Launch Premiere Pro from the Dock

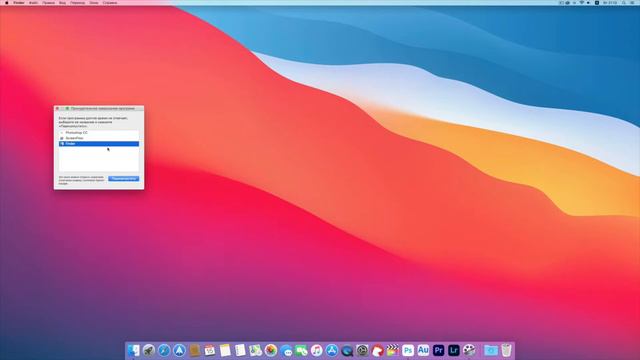click(x=438, y=350)
